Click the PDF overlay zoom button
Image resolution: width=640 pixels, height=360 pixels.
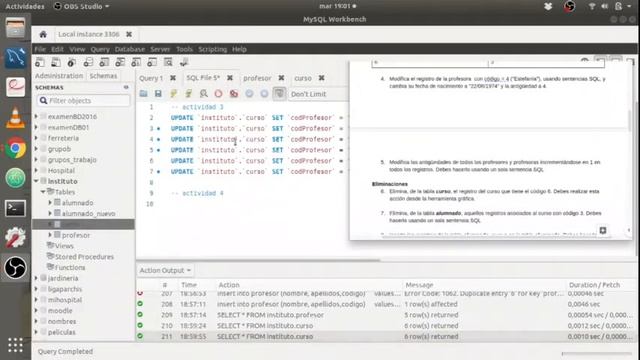pos(603,230)
